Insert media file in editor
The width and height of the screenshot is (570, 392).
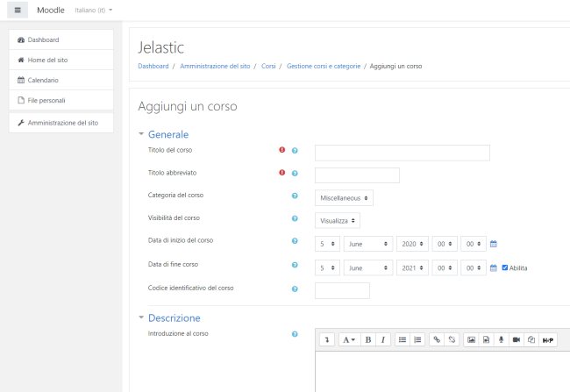point(486,339)
